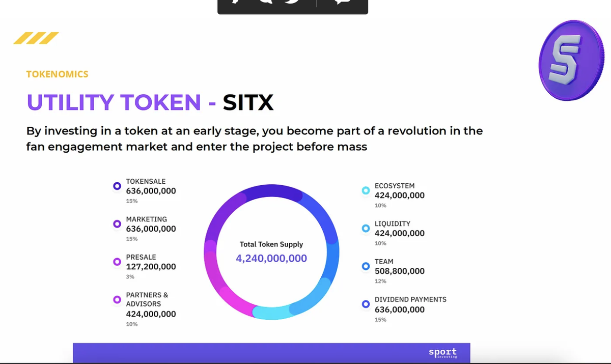Click the LIQUIDITY legend circle
611x364 pixels.
366,229
